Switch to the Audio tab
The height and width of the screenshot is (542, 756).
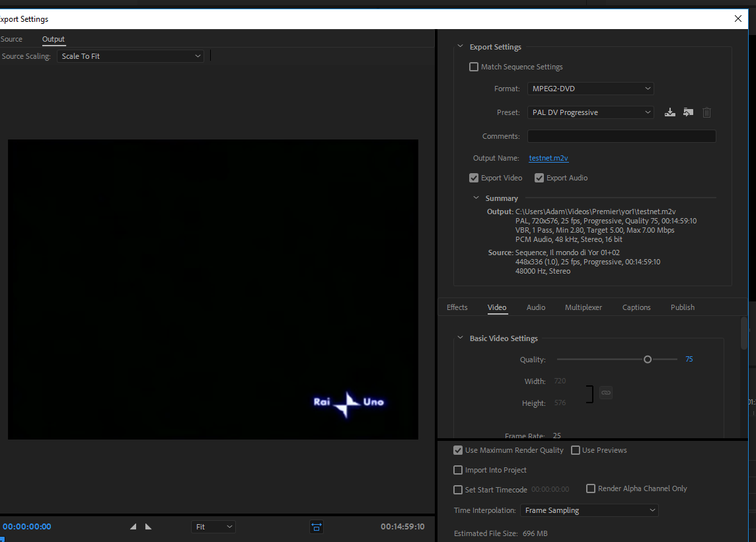536,307
